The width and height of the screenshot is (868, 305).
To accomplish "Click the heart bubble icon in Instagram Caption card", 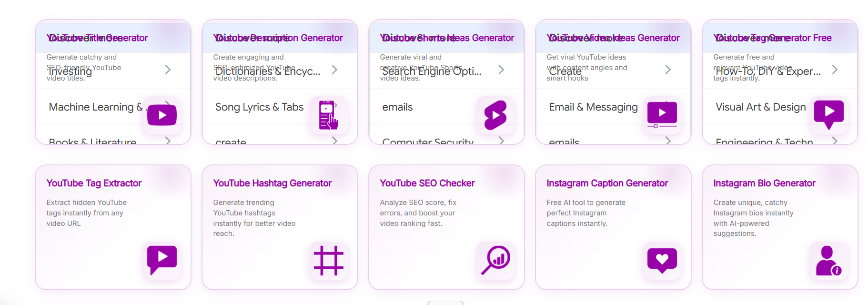I will 662,260.
